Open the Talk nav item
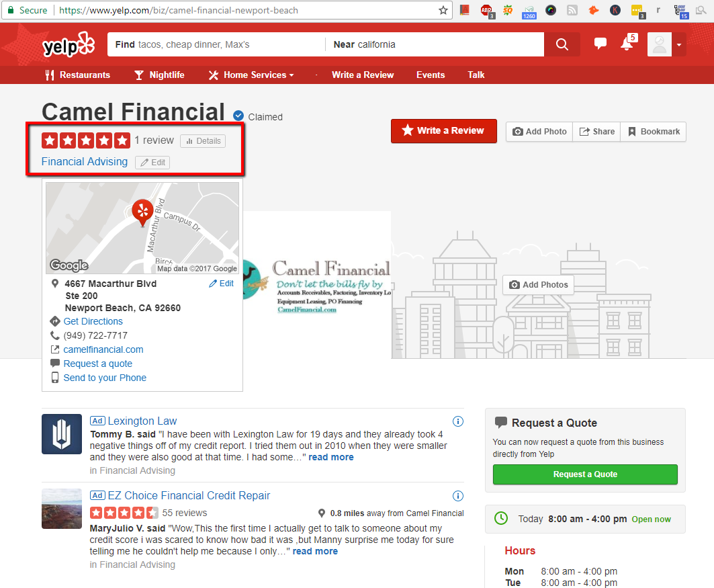This screenshot has height=588, width=714. [x=476, y=75]
